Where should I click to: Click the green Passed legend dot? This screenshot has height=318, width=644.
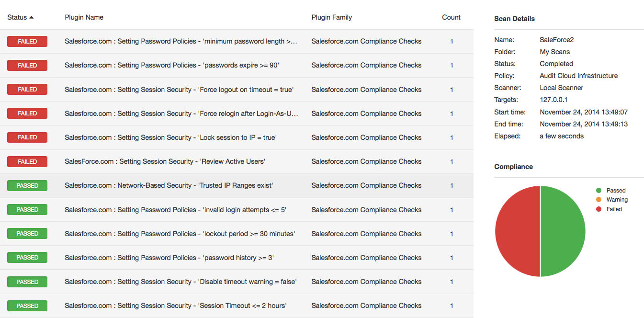point(599,190)
